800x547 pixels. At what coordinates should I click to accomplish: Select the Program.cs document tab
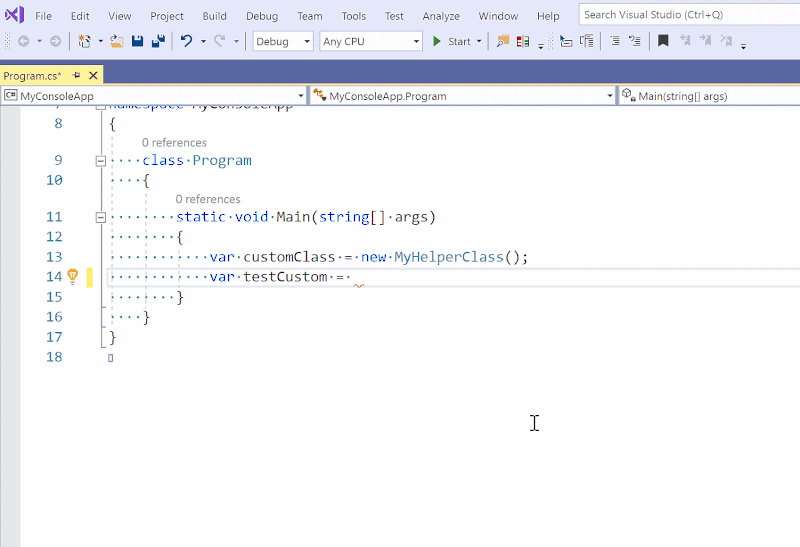pos(32,76)
